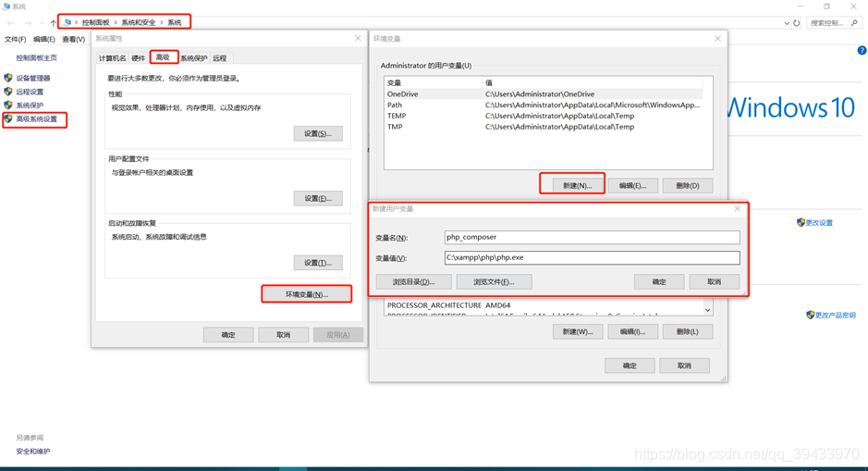Click 删除(L) for system variables
Viewport: 868px width, 471px height.
tap(688, 332)
